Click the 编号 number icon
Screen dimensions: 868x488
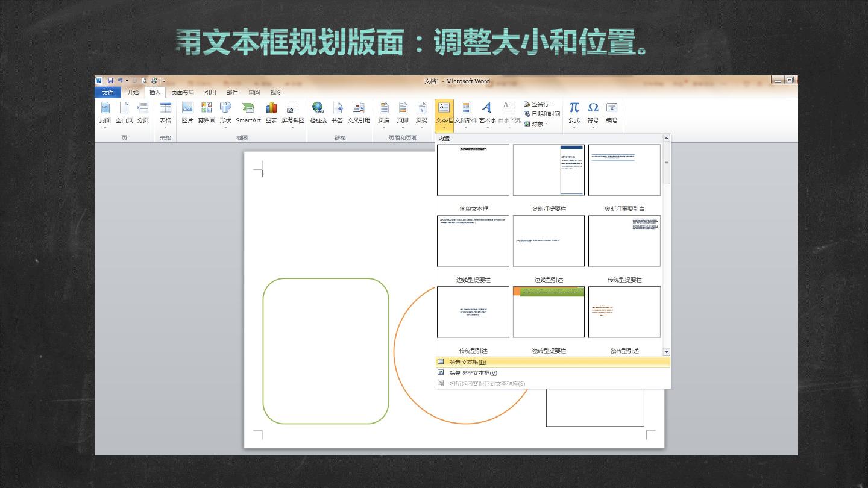click(x=612, y=113)
